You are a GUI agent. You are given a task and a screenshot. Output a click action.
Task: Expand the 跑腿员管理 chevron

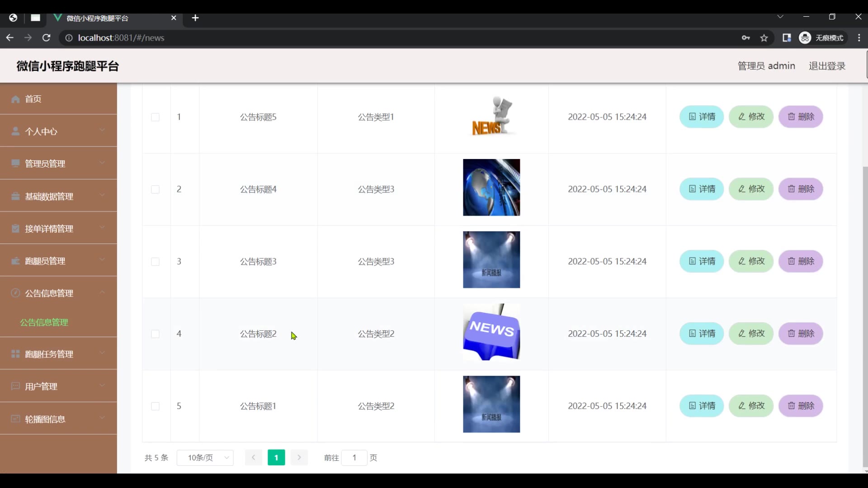click(x=102, y=260)
